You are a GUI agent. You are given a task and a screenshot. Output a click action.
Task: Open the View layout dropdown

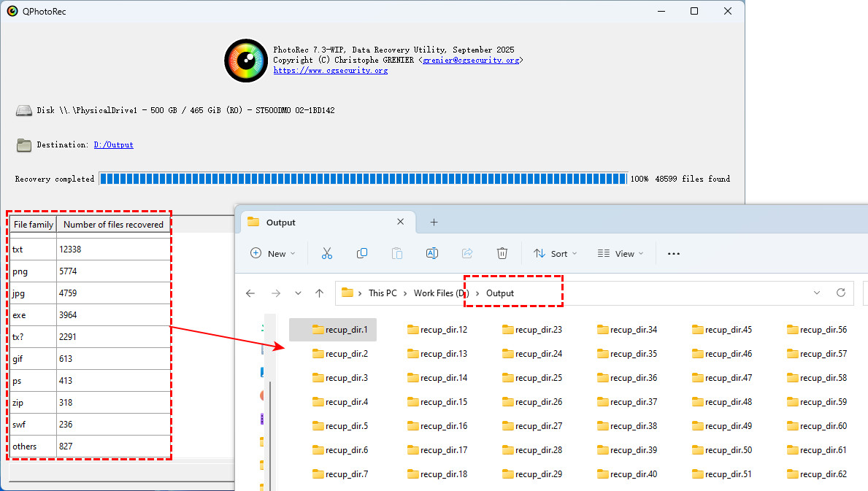621,253
